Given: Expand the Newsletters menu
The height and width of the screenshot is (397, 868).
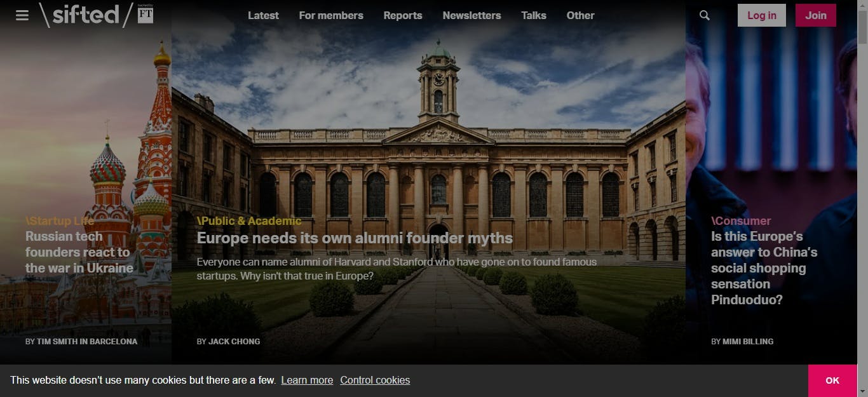Looking at the screenshot, I should coord(471,15).
